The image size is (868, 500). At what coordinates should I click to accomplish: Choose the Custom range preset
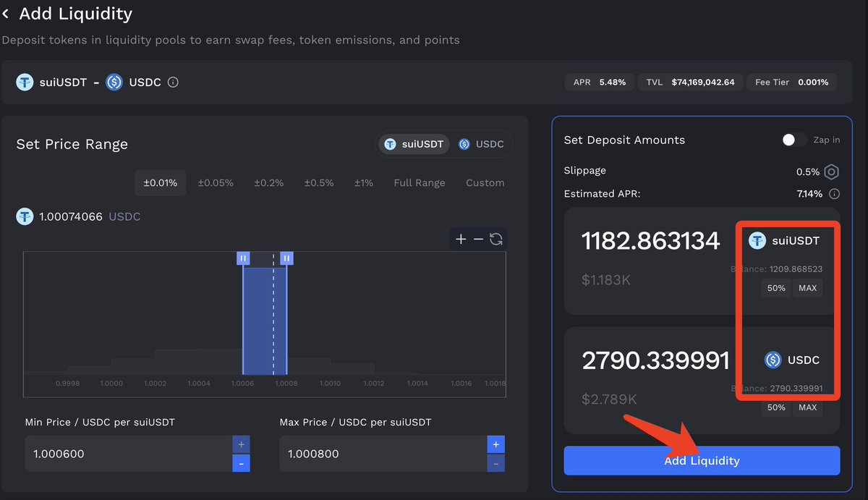tap(485, 183)
